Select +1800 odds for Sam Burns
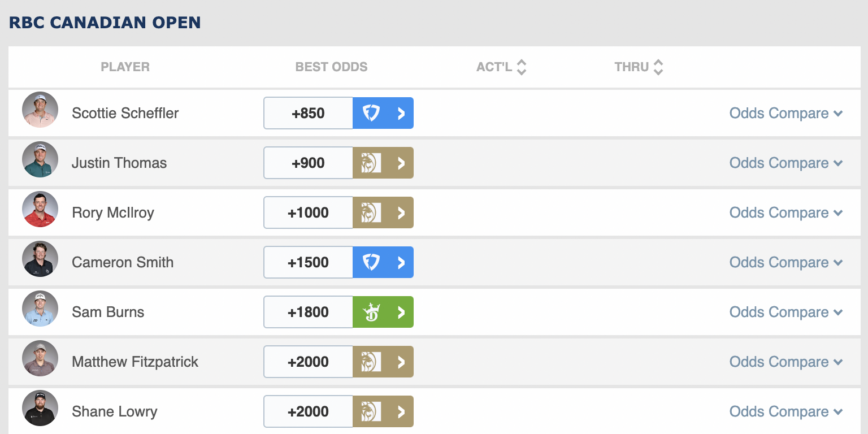Image resolution: width=868 pixels, height=434 pixels. pos(309,312)
